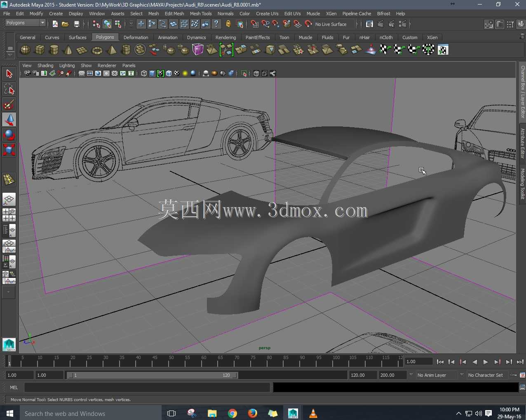Select the Move tool in toolbox
The width and height of the screenshot is (526, 420).
[9, 119]
